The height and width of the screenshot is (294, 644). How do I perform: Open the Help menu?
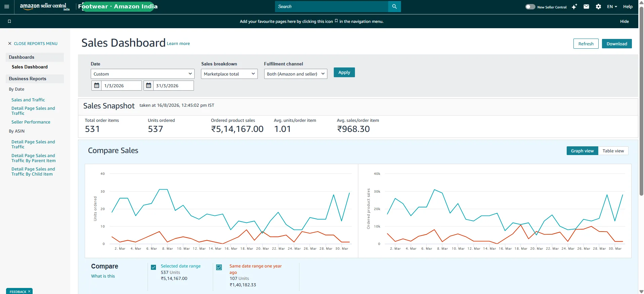click(x=628, y=6)
